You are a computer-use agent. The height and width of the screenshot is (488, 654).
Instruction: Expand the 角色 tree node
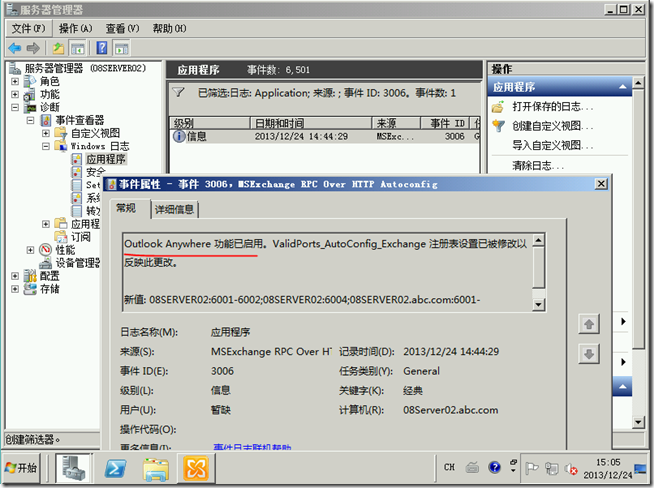pyautogui.click(x=15, y=81)
